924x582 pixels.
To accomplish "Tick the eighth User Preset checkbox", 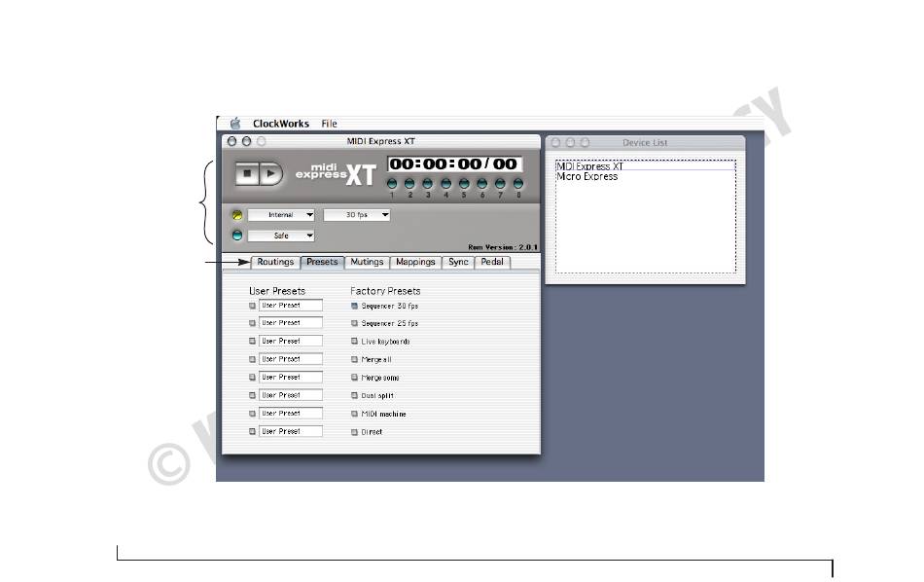I will 252,432.
